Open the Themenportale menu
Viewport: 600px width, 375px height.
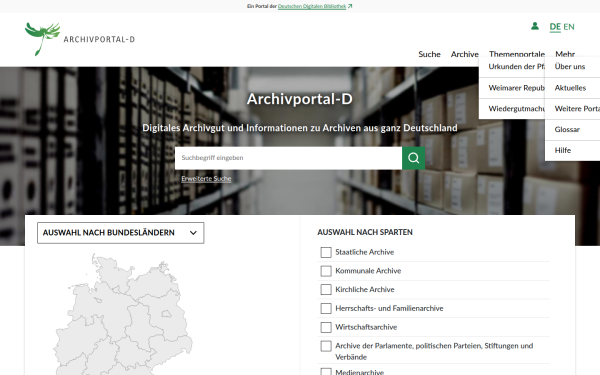pos(517,54)
